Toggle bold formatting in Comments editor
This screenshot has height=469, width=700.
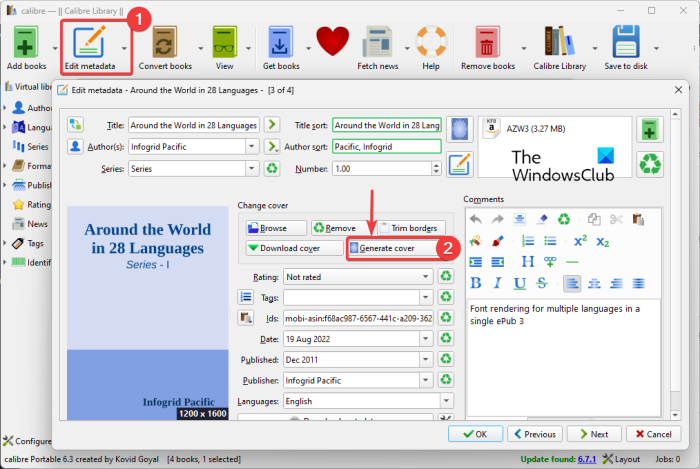click(x=477, y=283)
